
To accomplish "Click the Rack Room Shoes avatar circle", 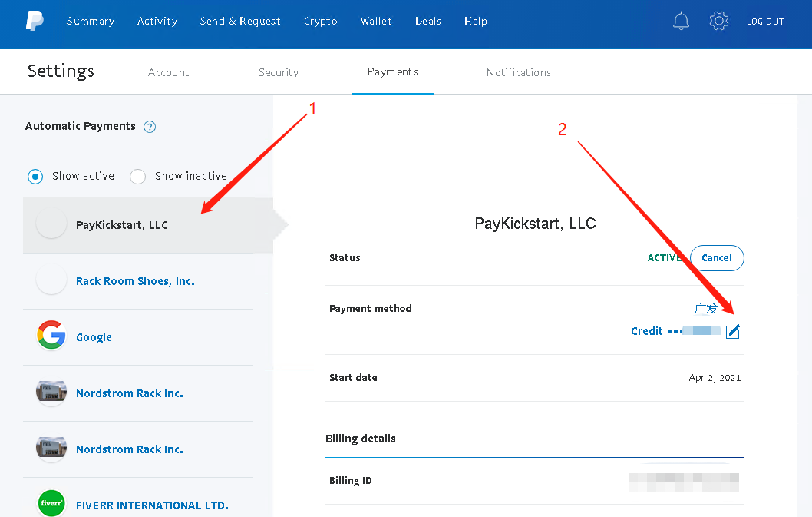I will [51, 280].
